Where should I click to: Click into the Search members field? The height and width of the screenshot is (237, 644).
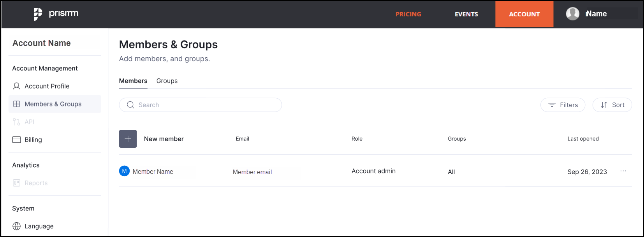[201, 105]
